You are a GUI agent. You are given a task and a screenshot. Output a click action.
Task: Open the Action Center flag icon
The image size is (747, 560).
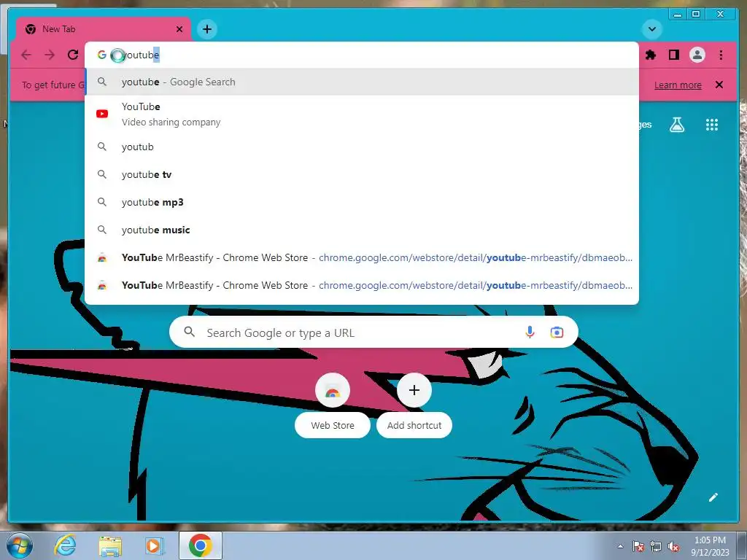coord(638,546)
